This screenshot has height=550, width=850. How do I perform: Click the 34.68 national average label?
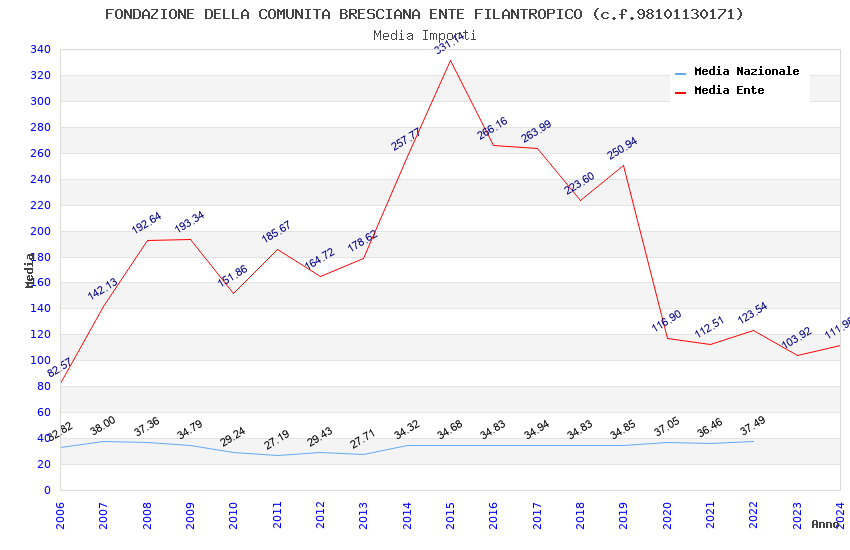tap(449, 430)
